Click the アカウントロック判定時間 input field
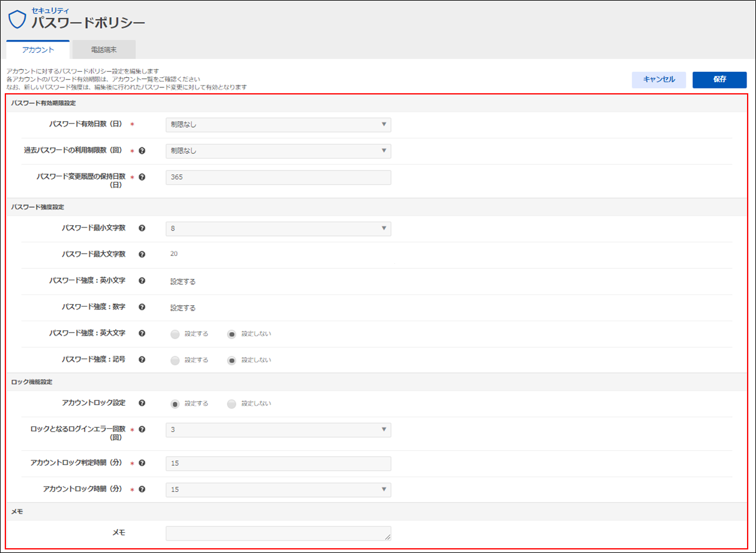The image size is (756, 553). pos(278,463)
